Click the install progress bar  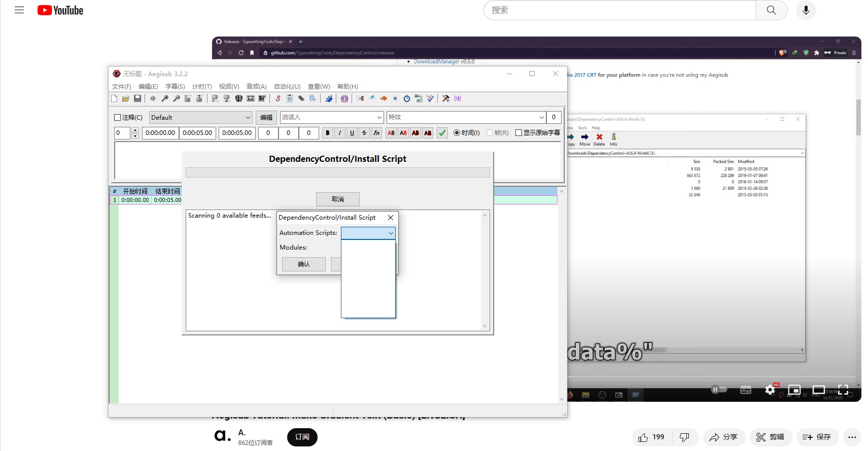pyautogui.click(x=338, y=172)
